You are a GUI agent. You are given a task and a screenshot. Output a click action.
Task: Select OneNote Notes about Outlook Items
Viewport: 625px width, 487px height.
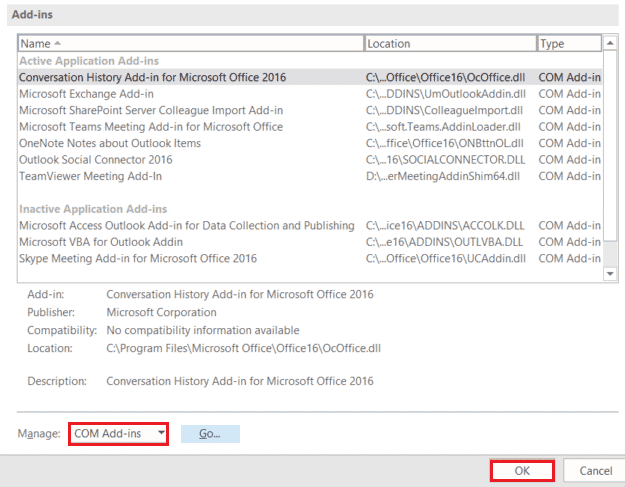[x=310, y=143]
